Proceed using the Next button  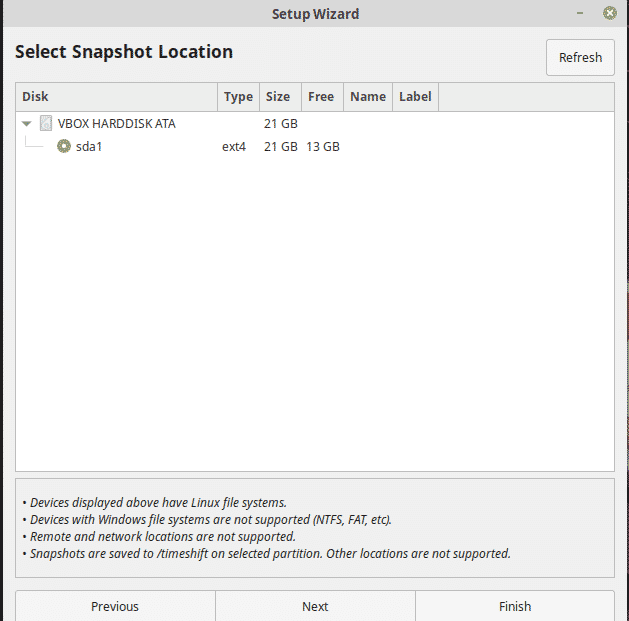(315, 606)
